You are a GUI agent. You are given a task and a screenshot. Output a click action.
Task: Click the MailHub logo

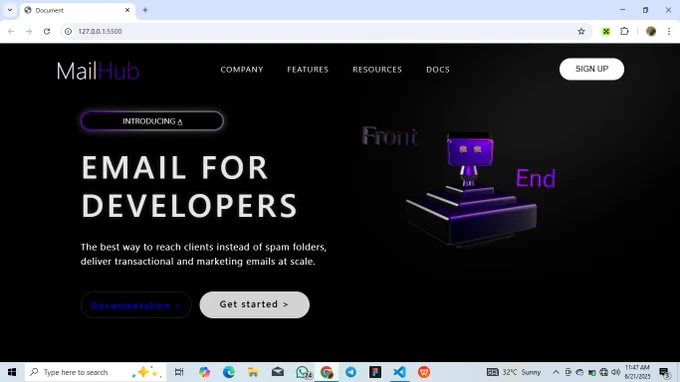(98, 71)
